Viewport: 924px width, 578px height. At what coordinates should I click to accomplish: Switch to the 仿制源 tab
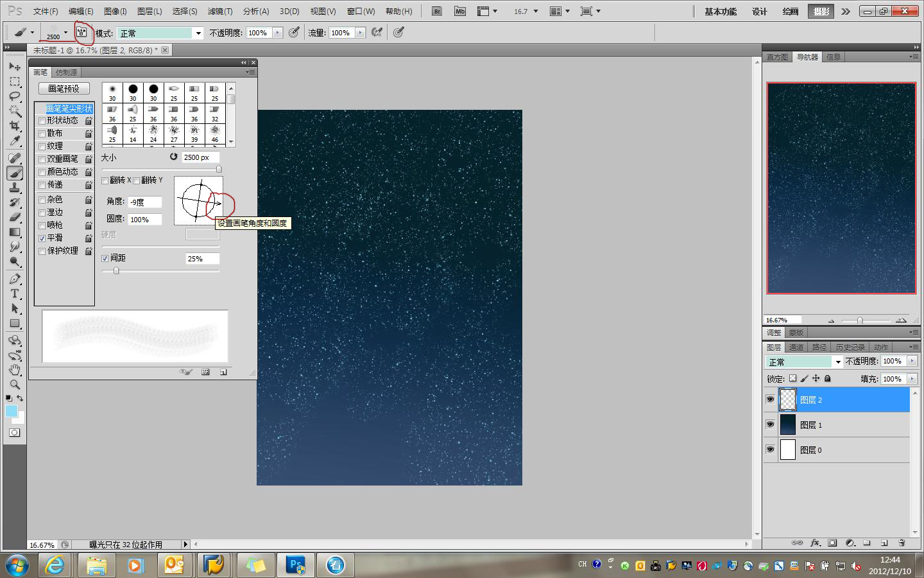(66, 73)
